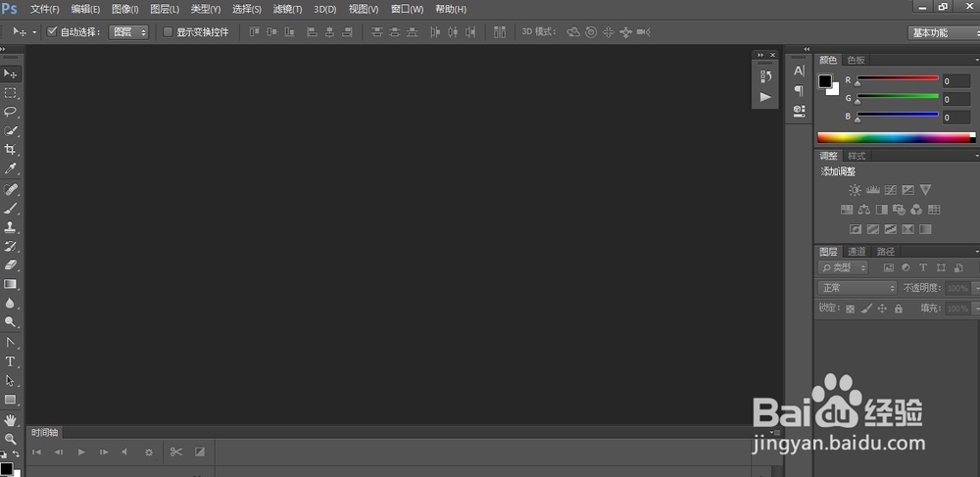980x477 pixels.
Task: Enable the 显示变换控件 checkbox
Action: [x=168, y=32]
